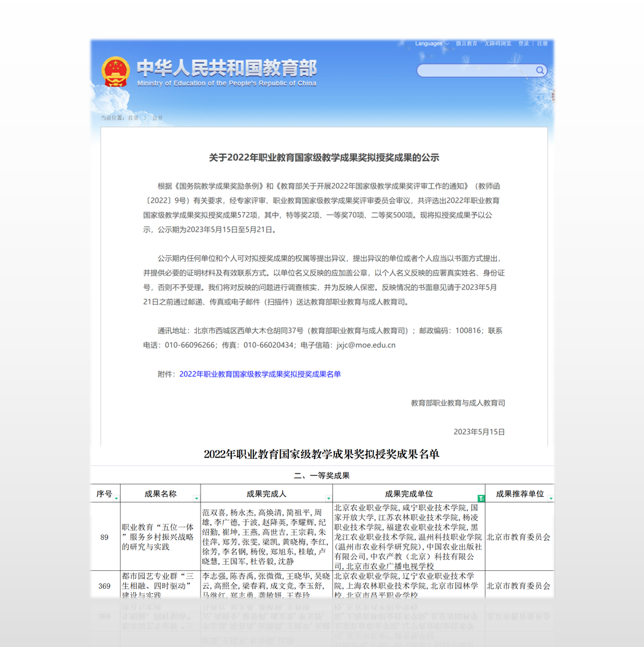Select the cell with 序号 89
The image size is (644, 647).
pyautogui.click(x=105, y=537)
